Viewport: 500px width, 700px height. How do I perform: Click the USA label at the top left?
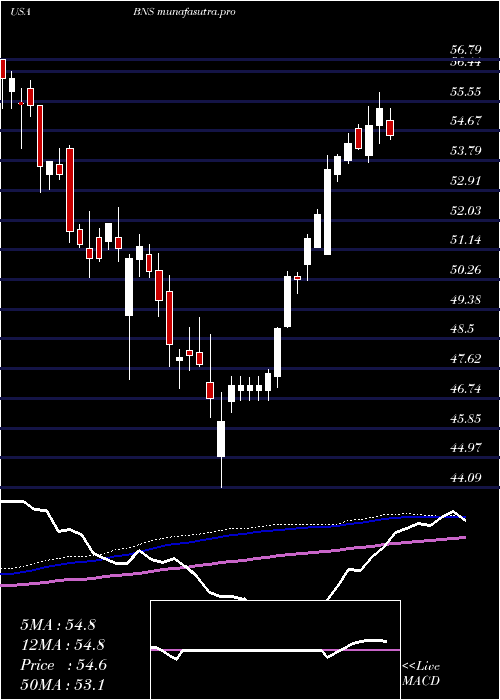click(x=20, y=12)
